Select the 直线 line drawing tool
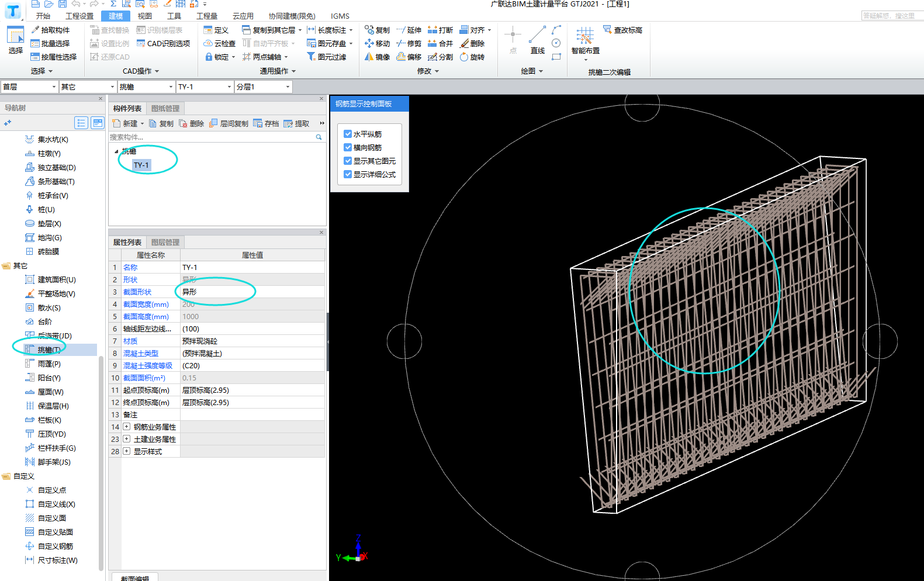This screenshot has height=581, width=924. tap(538, 40)
